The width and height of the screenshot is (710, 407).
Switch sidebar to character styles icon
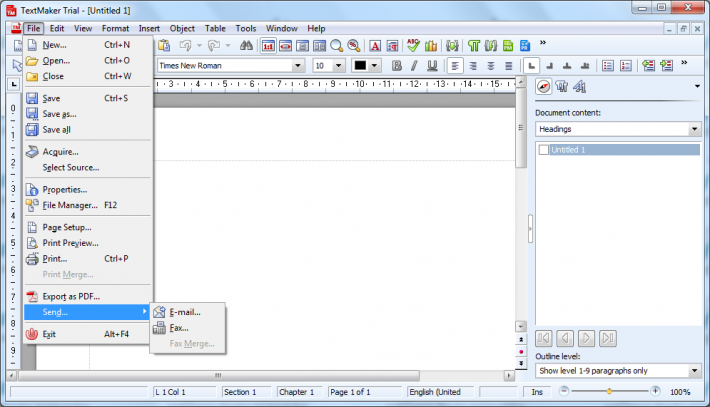click(x=580, y=86)
